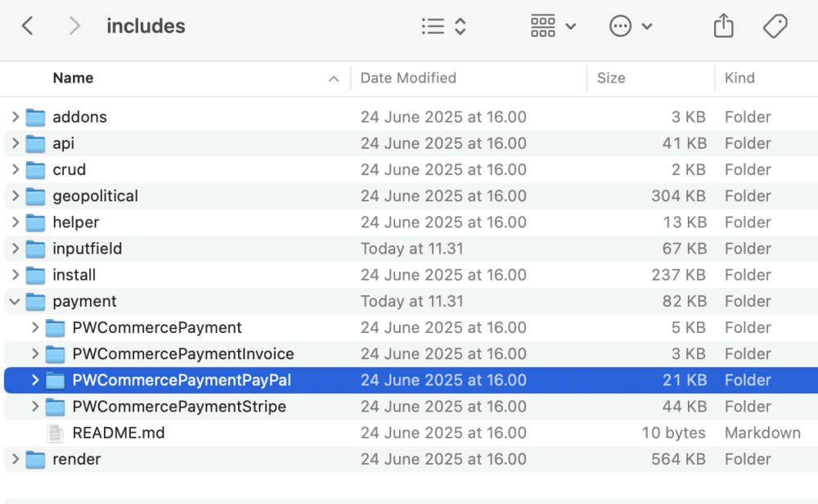The height and width of the screenshot is (504, 818).
Task: Click the Back navigation arrow
Action: click(x=28, y=26)
